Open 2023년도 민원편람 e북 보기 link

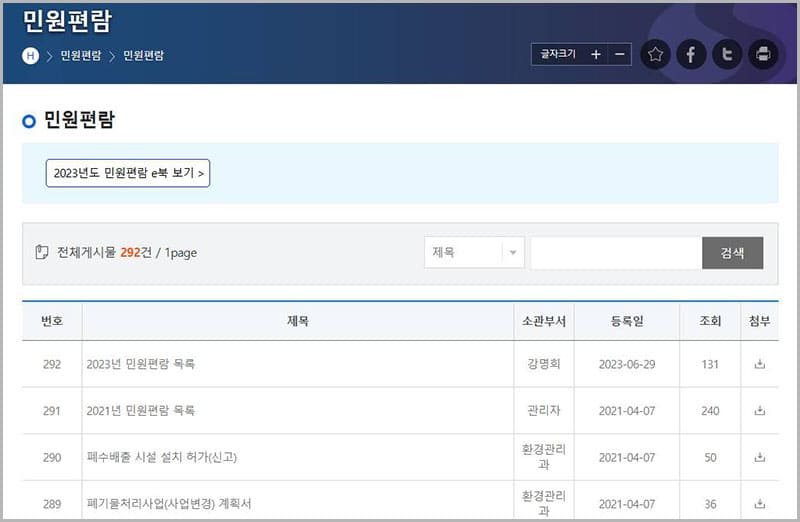coord(128,173)
